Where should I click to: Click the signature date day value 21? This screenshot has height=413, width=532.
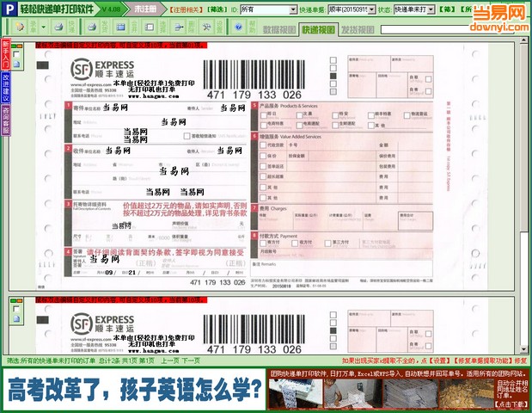click(132, 273)
